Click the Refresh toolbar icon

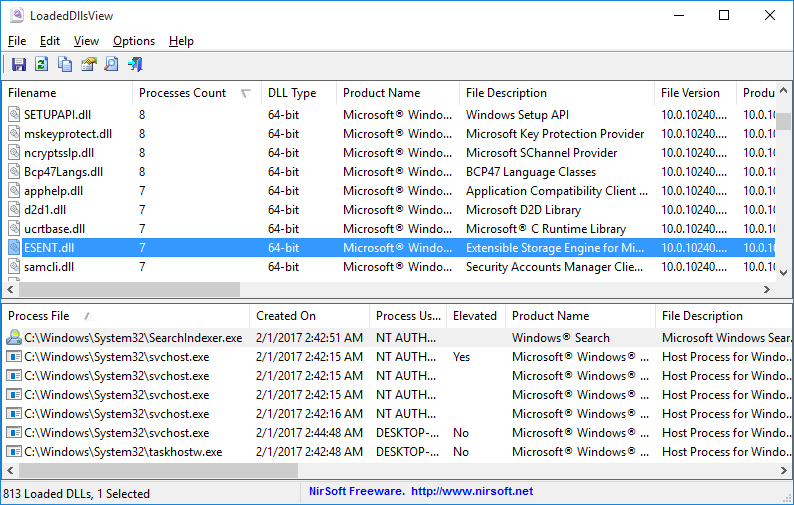[x=41, y=65]
